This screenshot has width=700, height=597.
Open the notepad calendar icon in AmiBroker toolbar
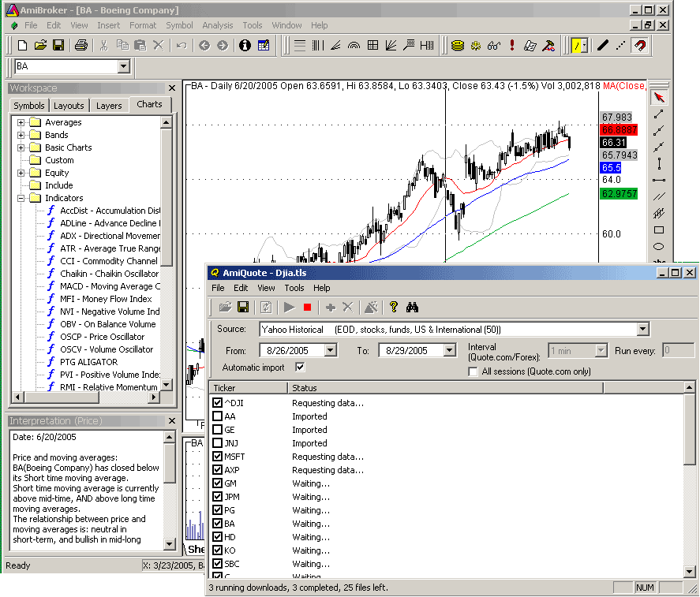264,45
